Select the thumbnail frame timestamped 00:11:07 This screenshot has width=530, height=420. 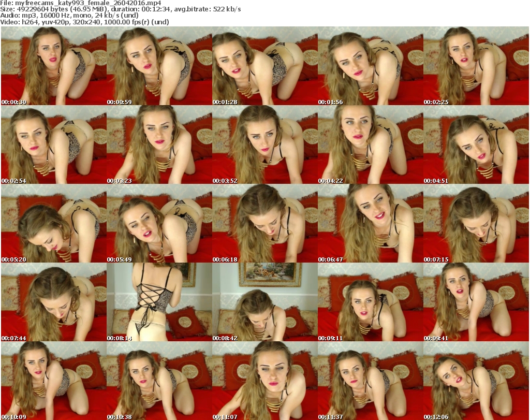tap(264, 381)
